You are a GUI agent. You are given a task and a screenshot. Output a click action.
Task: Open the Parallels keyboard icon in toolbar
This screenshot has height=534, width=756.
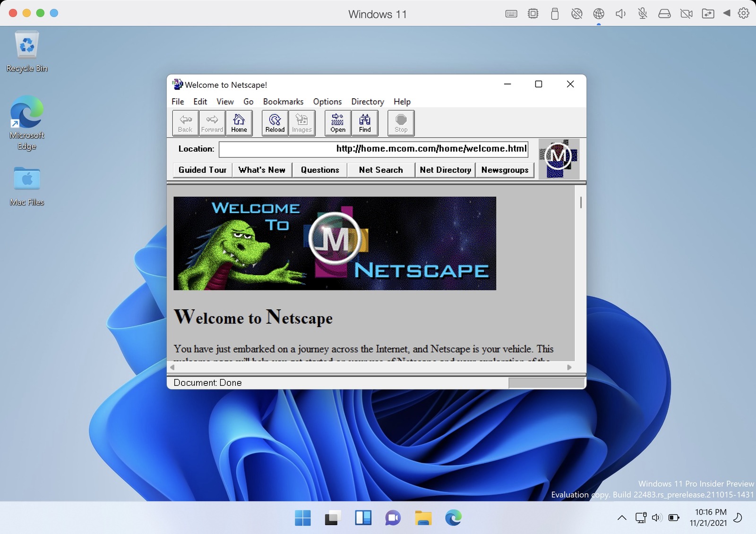pyautogui.click(x=511, y=14)
